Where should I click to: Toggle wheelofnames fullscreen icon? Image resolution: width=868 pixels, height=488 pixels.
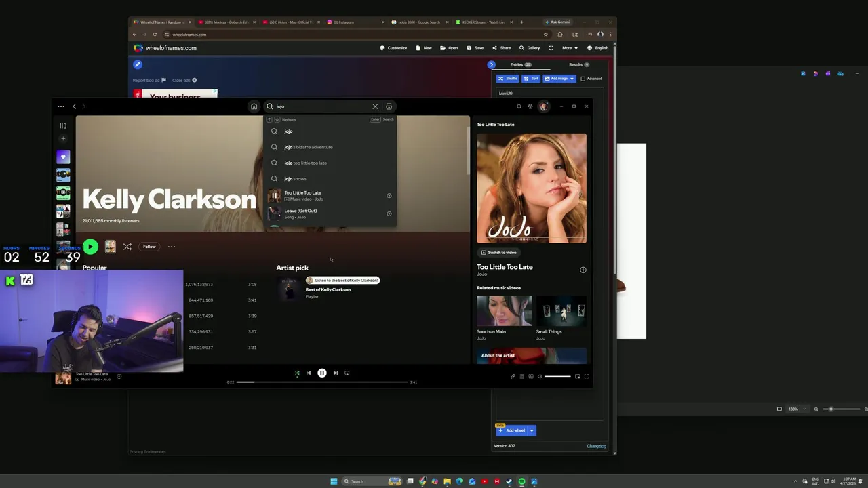551,48
